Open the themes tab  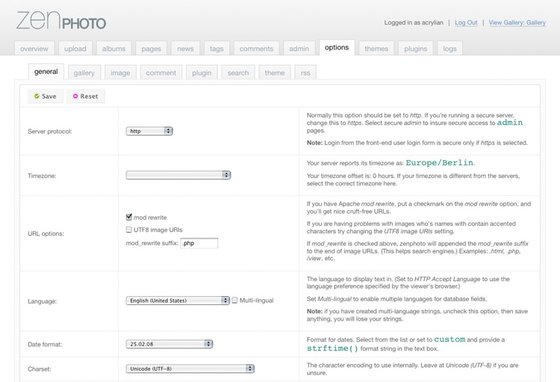pos(376,49)
